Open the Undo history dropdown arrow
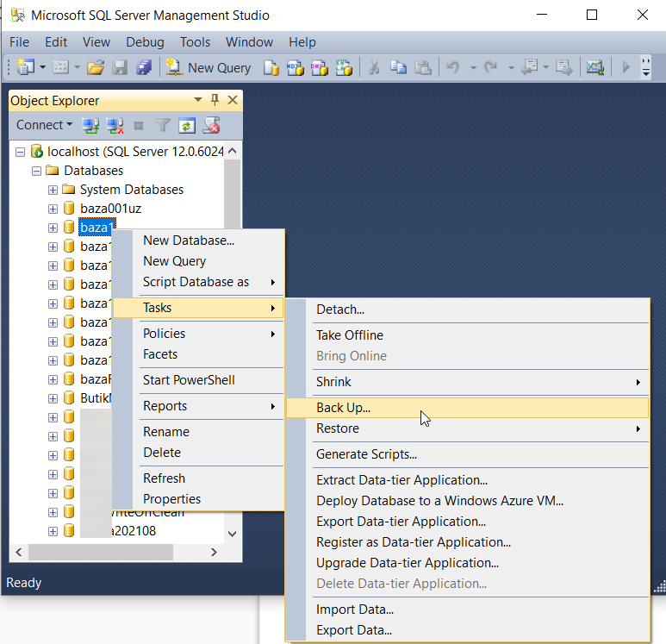666x644 pixels. click(473, 67)
